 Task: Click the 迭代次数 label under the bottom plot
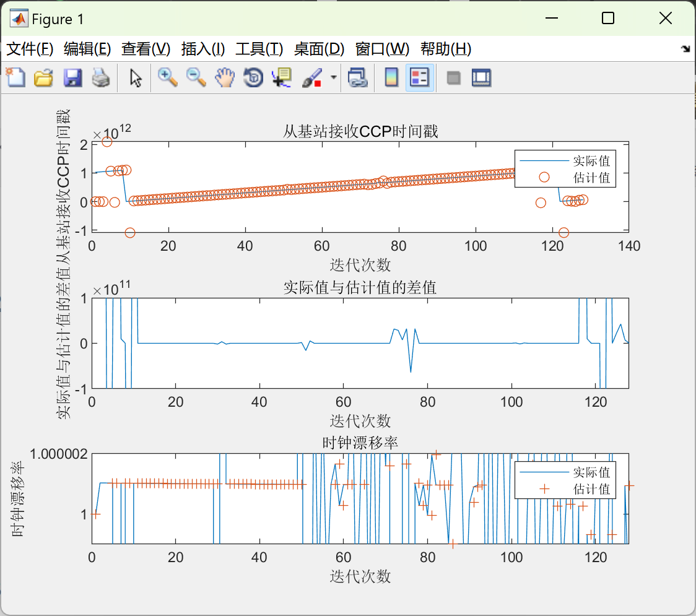click(x=360, y=576)
